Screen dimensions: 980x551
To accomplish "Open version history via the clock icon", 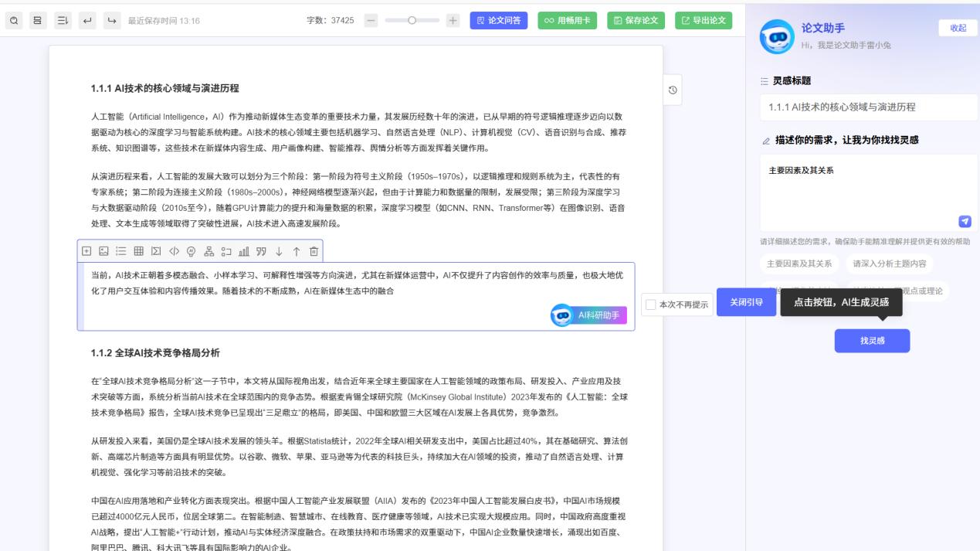I will click(671, 90).
